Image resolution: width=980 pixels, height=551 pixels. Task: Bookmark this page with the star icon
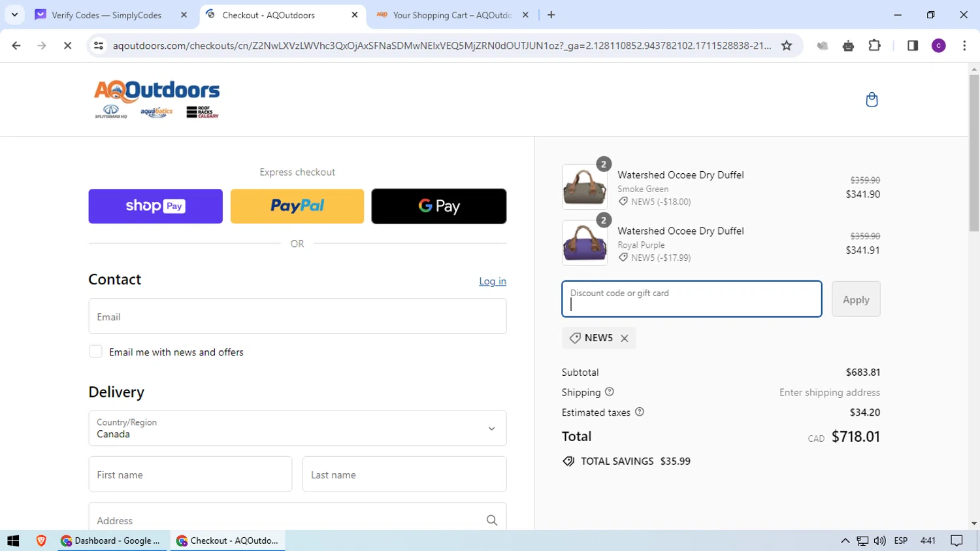[787, 45]
